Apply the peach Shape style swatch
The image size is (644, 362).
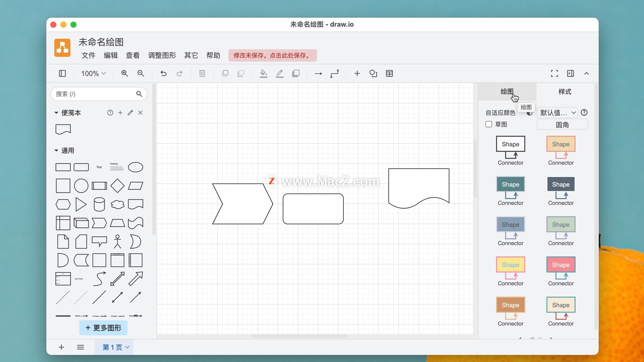point(561,151)
